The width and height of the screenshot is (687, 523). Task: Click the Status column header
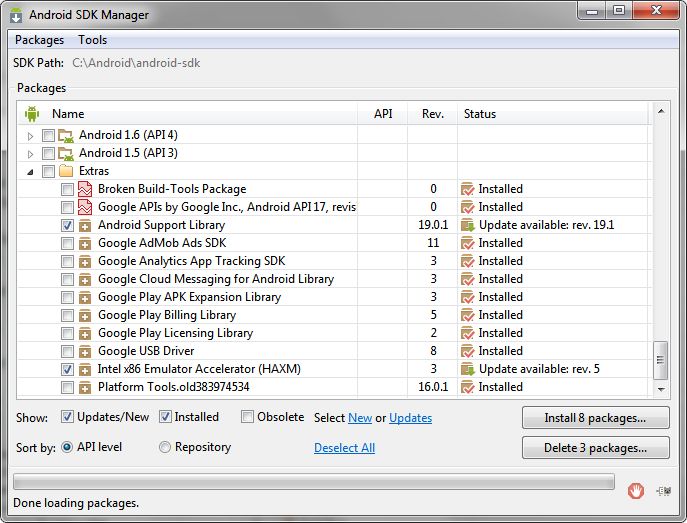tap(553, 114)
